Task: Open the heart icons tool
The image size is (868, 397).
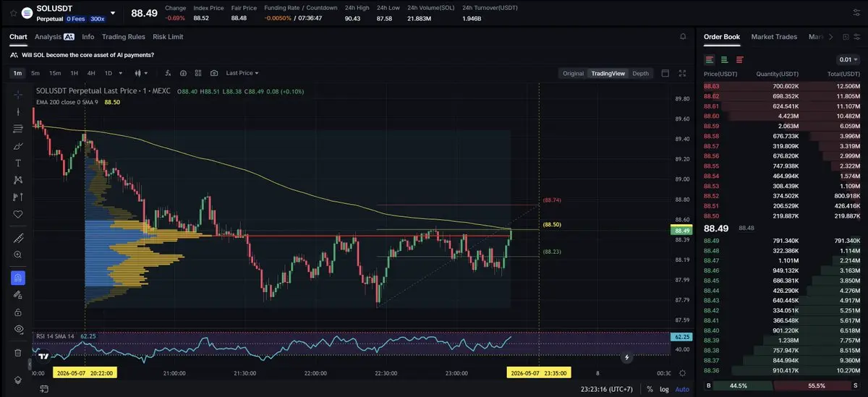Action: [x=18, y=214]
